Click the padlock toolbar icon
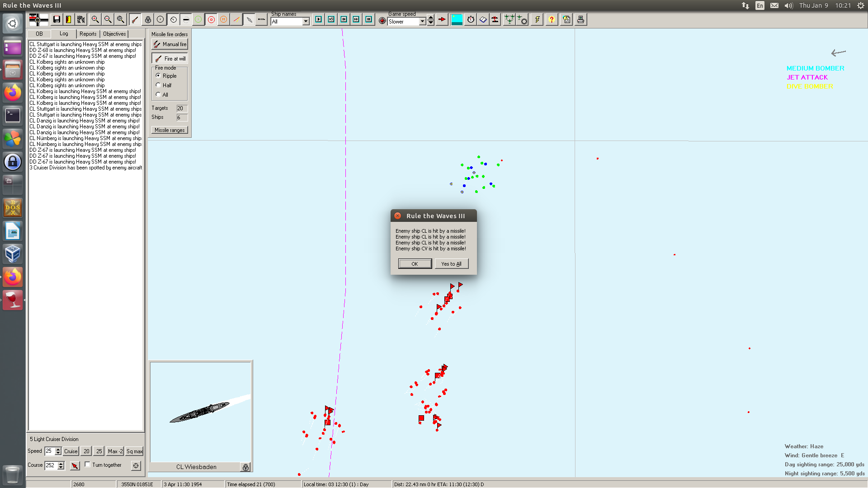868x488 pixels. point(148,19)
